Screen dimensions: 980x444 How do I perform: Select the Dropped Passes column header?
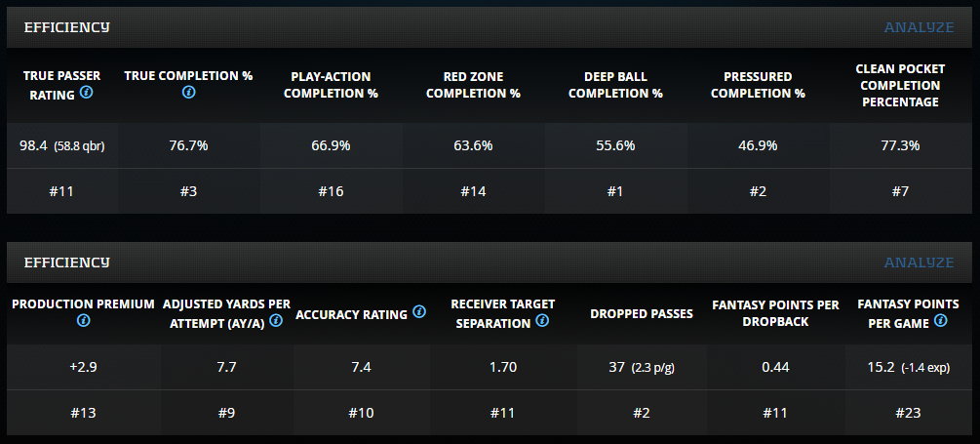(642, 313)
